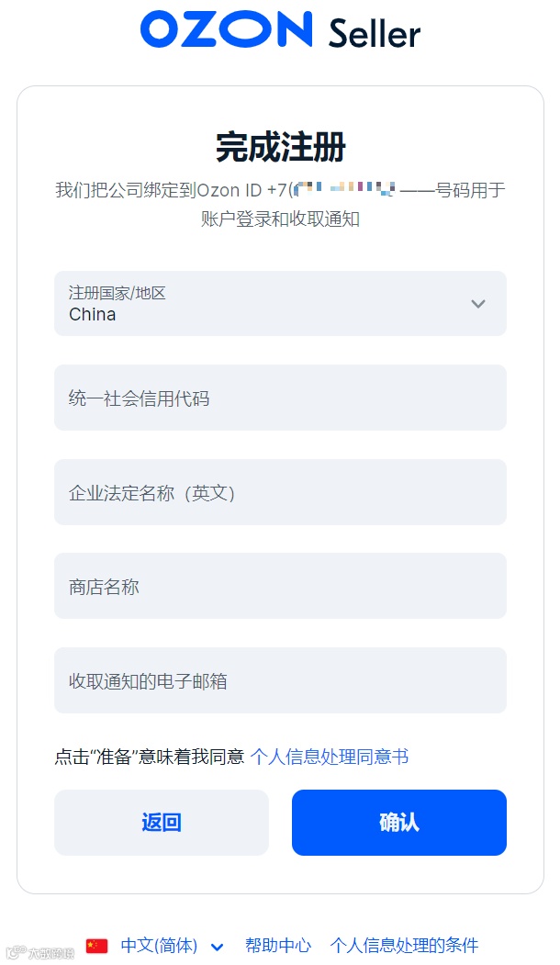Click the 完成注册 page heading
This screenshot has height=965, width=560.
click(x=279, y=145)
